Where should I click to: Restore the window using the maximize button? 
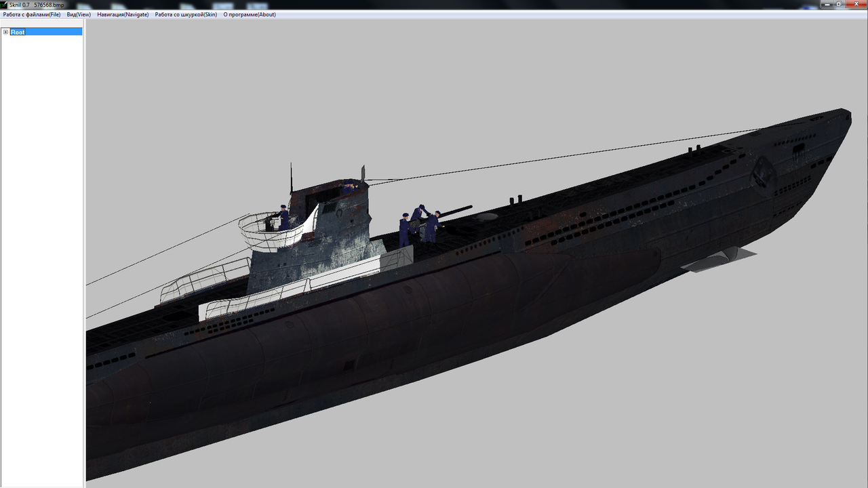[x=840, y=3]
